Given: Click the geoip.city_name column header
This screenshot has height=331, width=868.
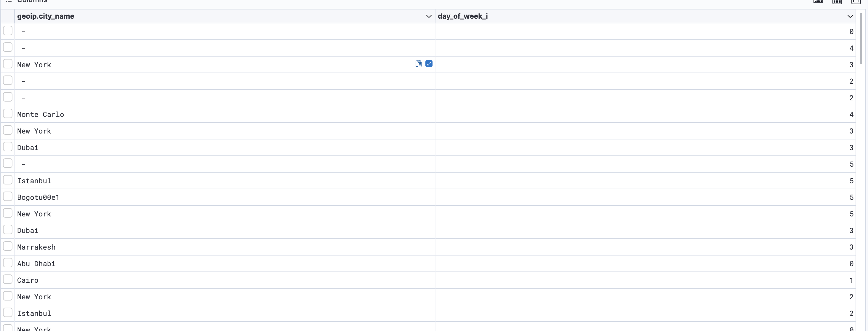Looking at the screenshot, I should tap(46, 16).
